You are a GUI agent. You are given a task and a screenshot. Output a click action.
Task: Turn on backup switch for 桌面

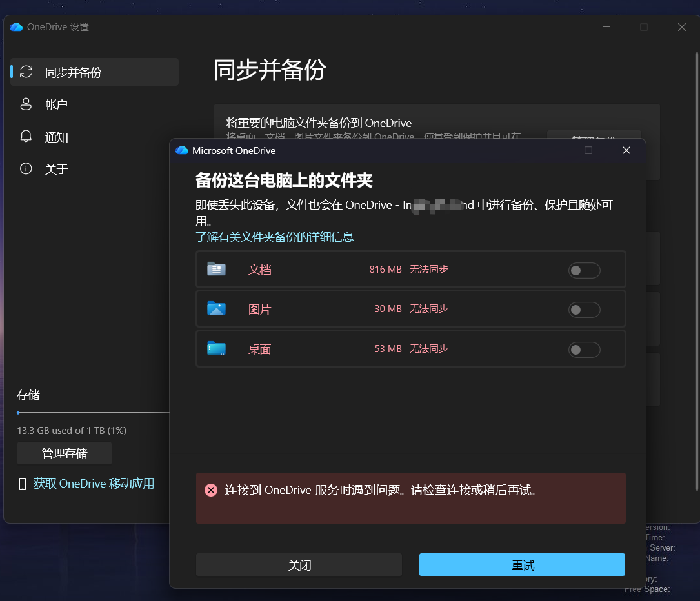(x=584, y=350)
